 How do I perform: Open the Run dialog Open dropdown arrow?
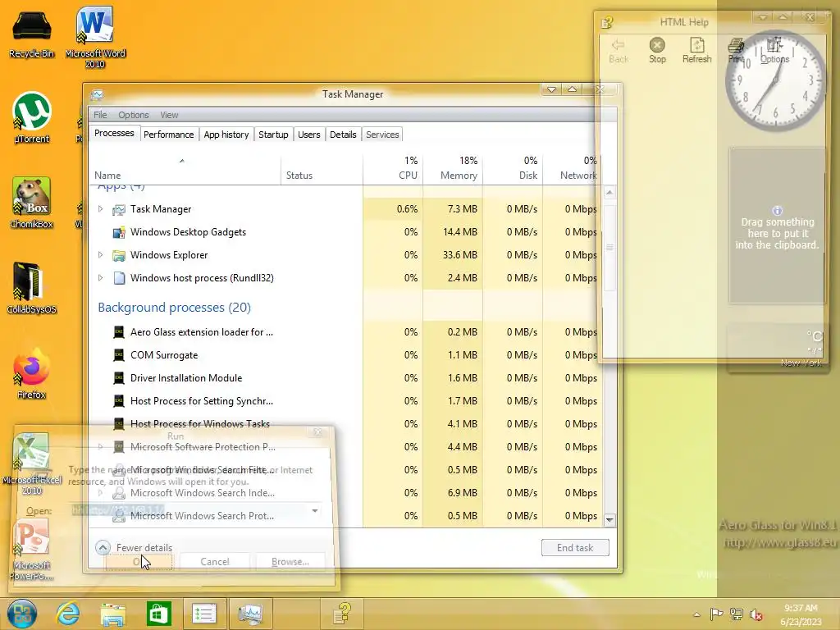click(x=315, y=511)
